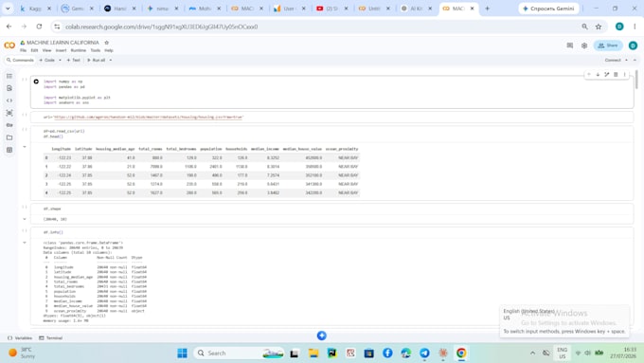The height and width of the screenshot is (363, 644).
Task: Open the code snippets sidebar icon
Action: tap(9, 100)
